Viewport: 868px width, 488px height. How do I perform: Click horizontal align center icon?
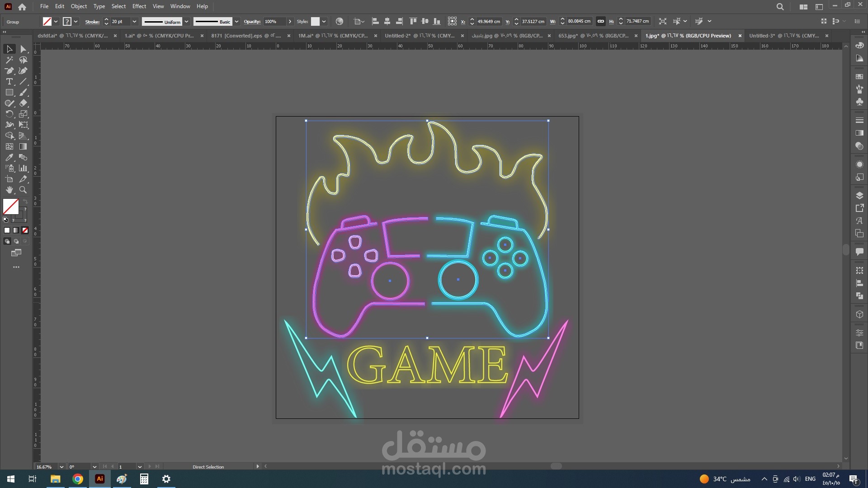(x=387, y=21)
